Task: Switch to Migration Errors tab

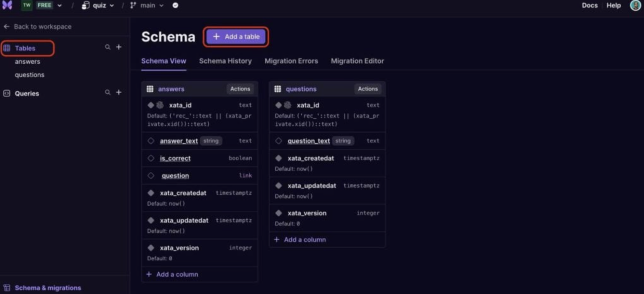Action: [x=291, y=61]
